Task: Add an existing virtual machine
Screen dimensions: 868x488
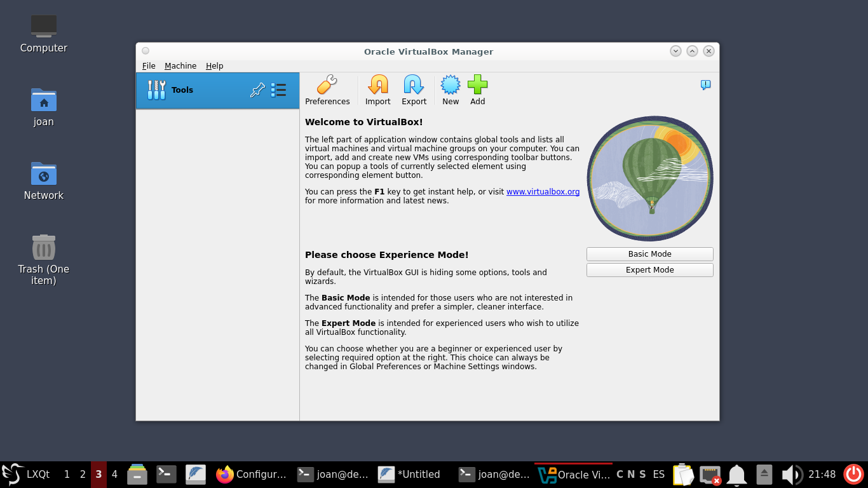Action: 477,89
